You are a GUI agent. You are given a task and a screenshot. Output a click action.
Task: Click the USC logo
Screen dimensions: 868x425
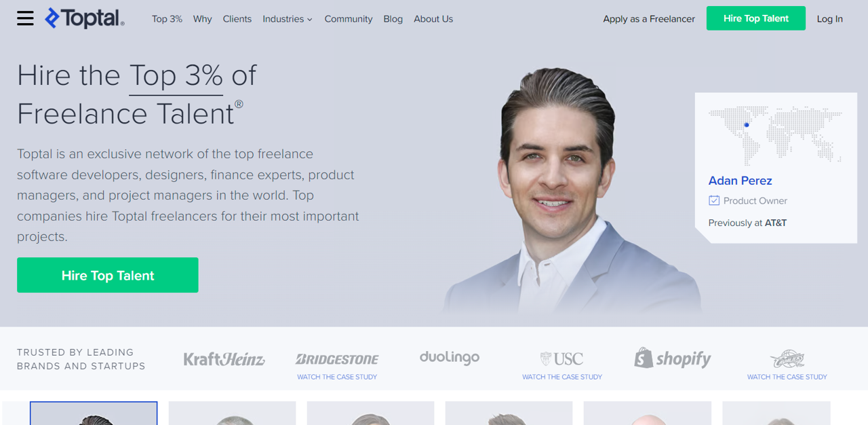(562, 358)
